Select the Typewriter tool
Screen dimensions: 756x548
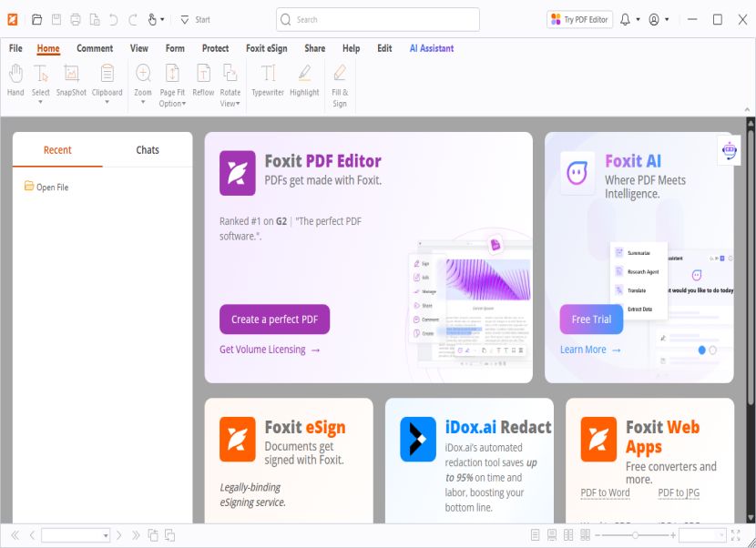[x=268, y=80]
